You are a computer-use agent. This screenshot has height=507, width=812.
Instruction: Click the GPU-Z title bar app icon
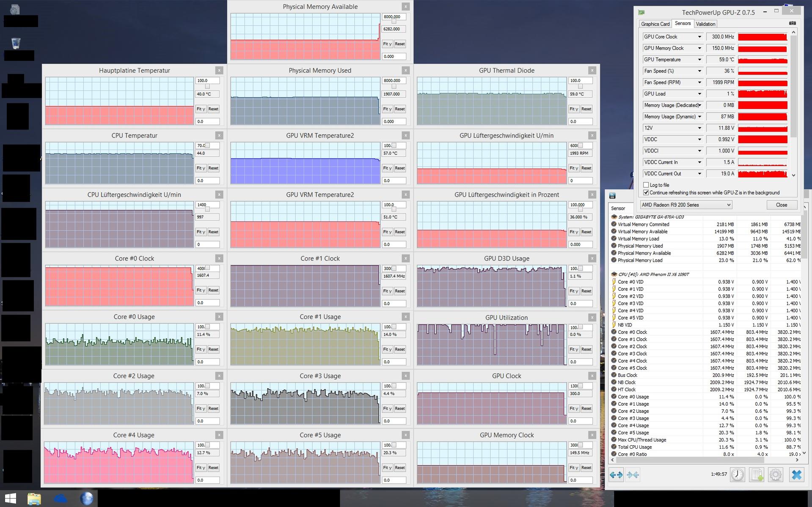[641, 12]
